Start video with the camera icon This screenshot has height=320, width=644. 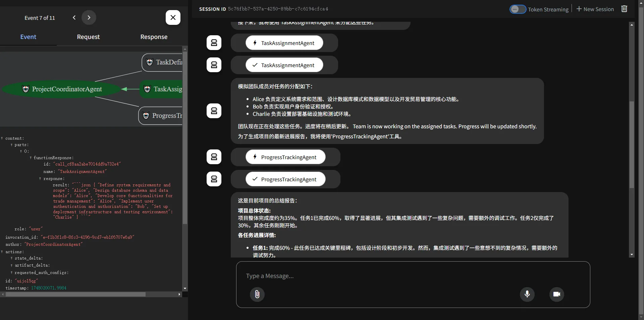(x=557, y=294)
